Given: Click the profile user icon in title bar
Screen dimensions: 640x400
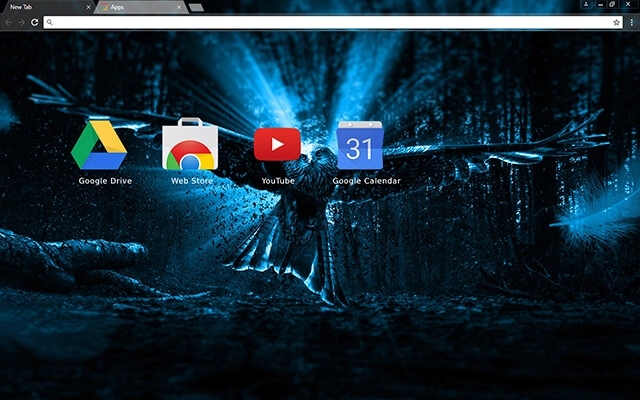Looking at the screenshot, I should (586, 4).
